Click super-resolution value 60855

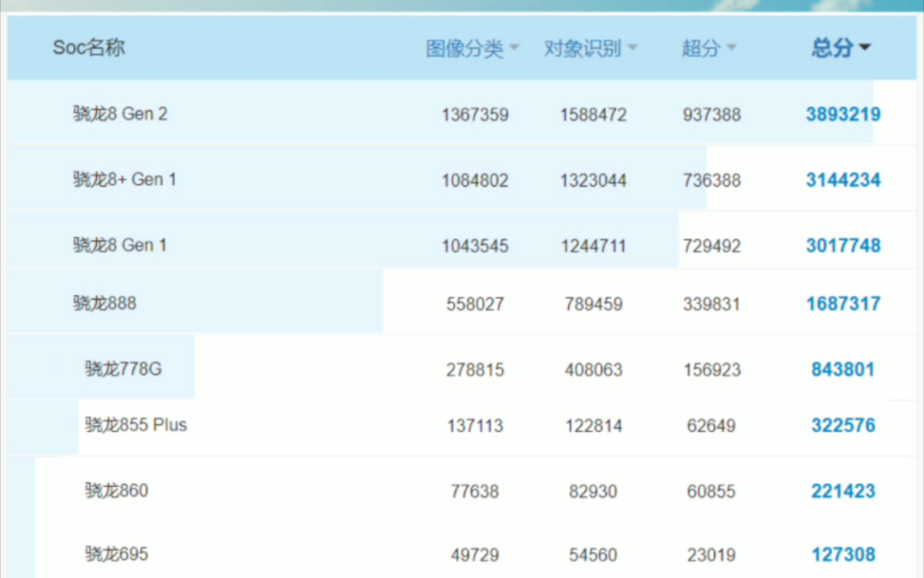click(x=711, y=491)
